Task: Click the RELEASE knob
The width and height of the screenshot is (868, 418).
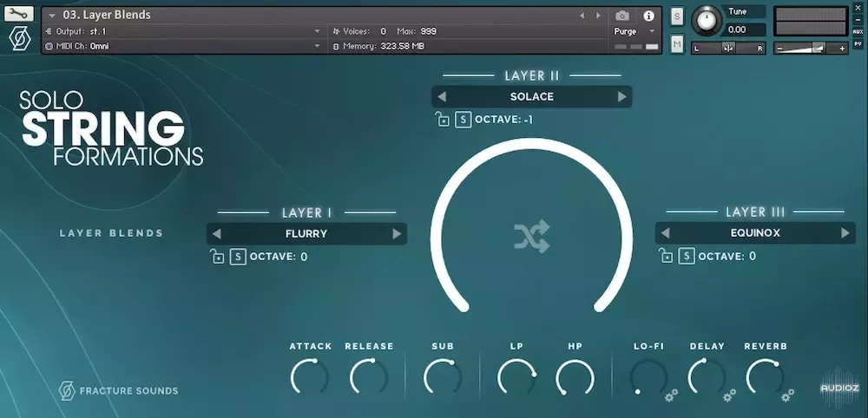Action: pos(369,377)
